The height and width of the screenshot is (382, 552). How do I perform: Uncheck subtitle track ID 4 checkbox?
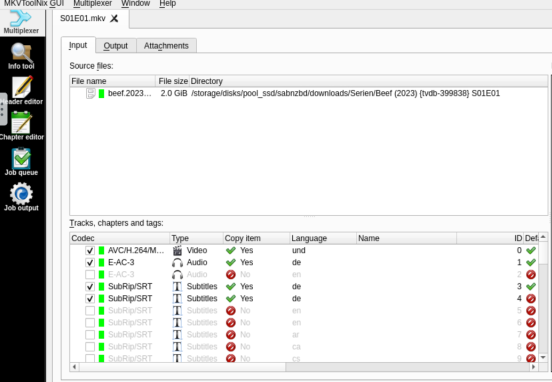coord(90,298)
